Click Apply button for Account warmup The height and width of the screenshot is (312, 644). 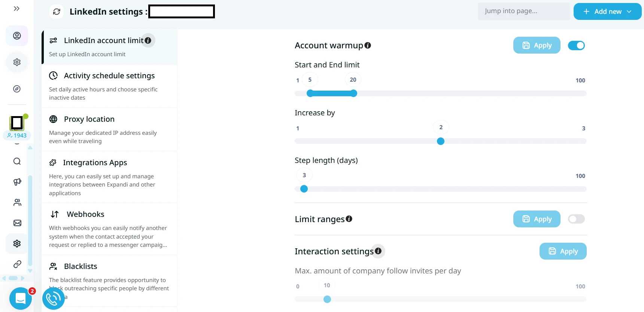coord(537,45)
